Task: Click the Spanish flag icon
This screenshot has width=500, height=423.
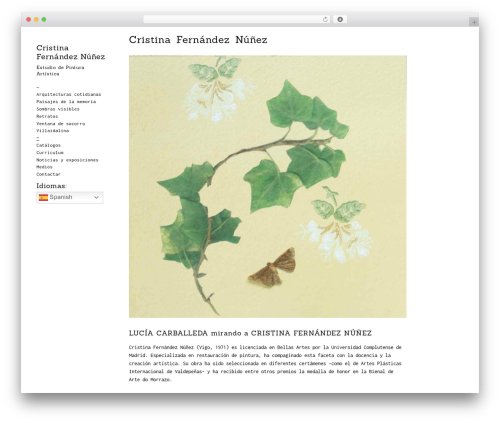Action: (x=43, y=197)
